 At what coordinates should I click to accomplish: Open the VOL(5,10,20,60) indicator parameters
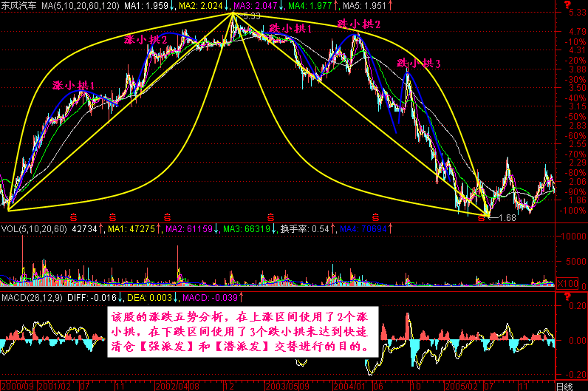click(x=34, y=229)
